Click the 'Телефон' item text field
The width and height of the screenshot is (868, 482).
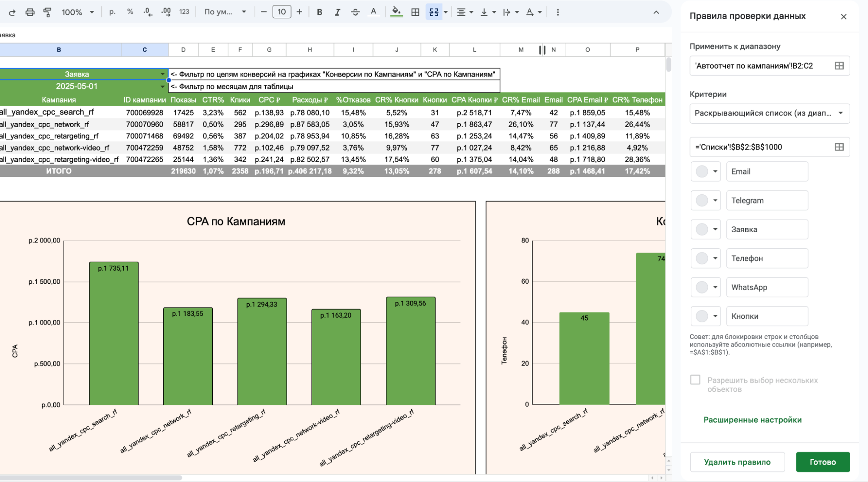tap(766, 259)
